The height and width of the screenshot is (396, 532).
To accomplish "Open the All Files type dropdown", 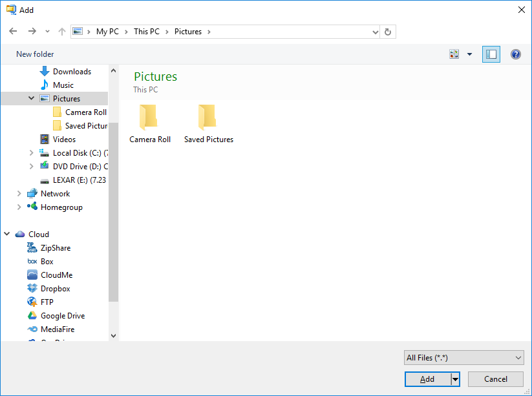I will 463,358.
